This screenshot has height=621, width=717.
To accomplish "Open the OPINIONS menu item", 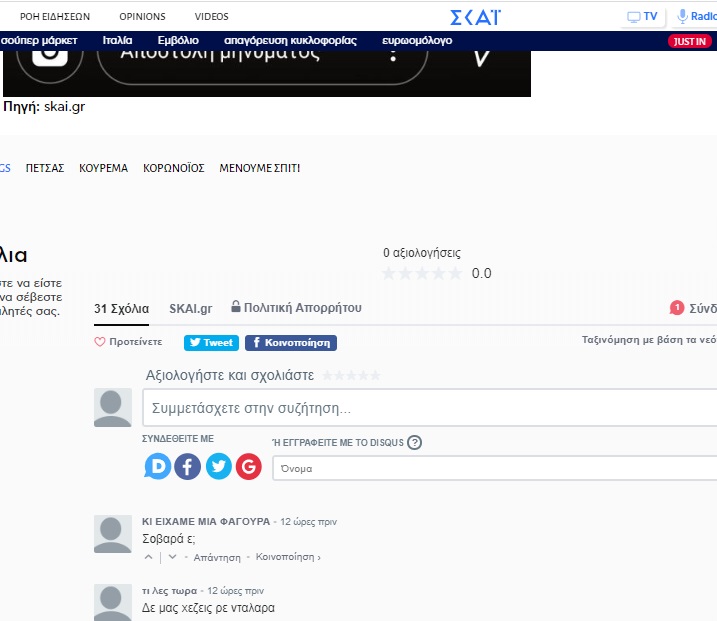I will 142,17.
